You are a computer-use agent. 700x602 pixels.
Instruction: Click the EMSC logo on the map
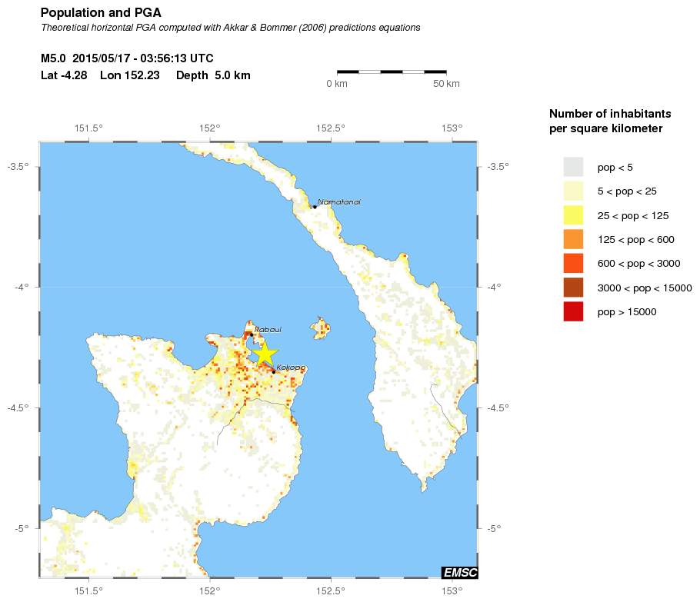(x=458, y=572)
